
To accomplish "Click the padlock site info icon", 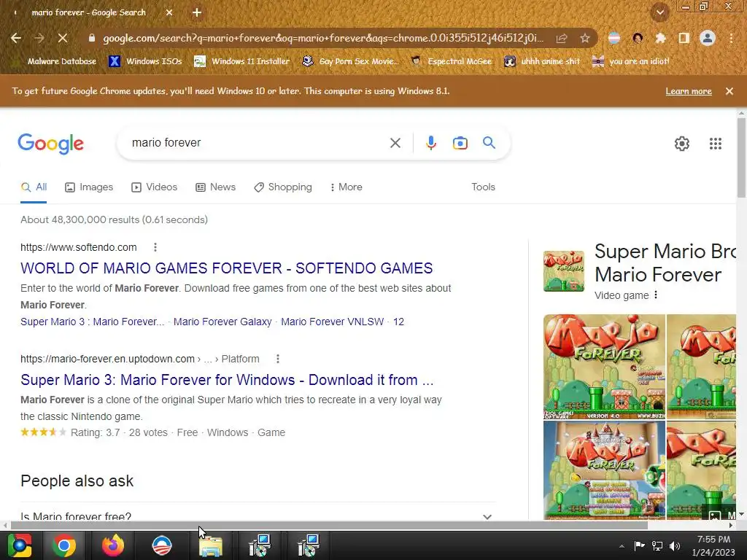I will (x=92, y=38).
